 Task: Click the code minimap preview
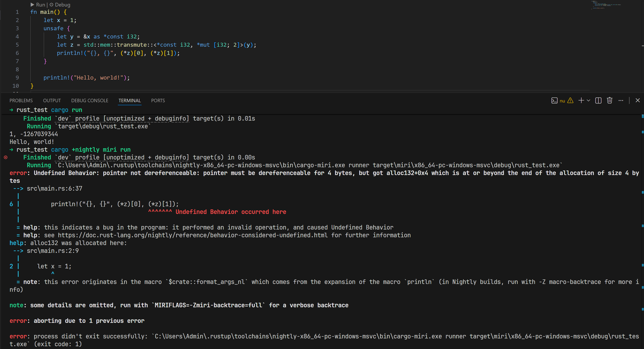click(x=606, y=5)
